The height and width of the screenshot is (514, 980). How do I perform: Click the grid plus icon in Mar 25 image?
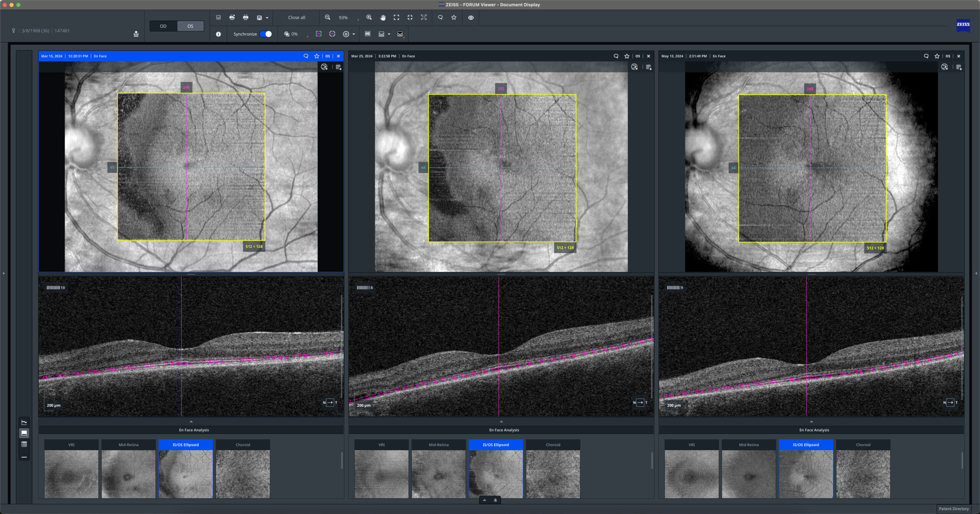pyautogui.click(x=648, y=67)
